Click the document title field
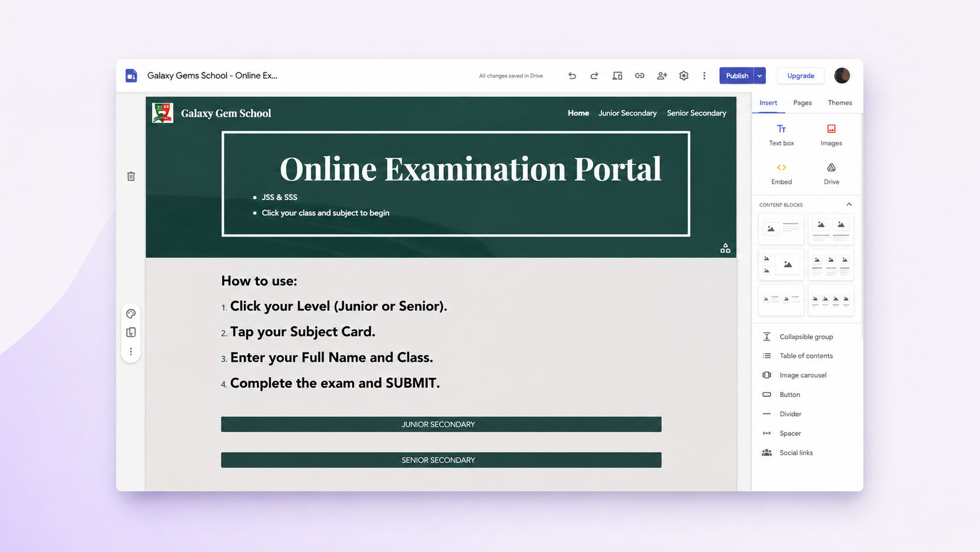Screen dimensions: 980x552 pos(212,76)
